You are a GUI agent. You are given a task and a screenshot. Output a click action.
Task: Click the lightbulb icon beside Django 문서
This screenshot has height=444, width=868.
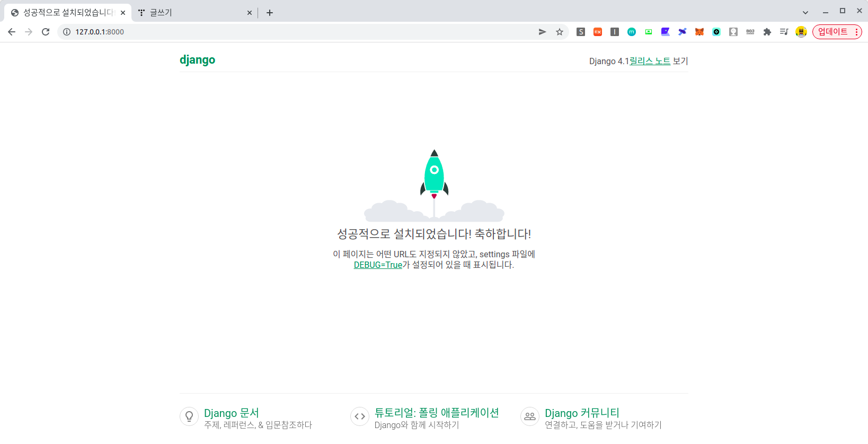[189, 416]
